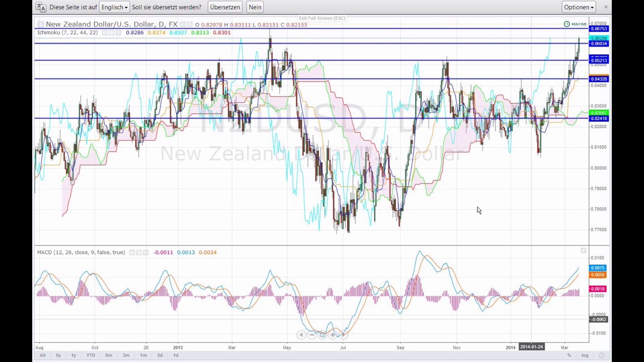Click the MACD crosshair value label -0.0062
Viewport: 644px width, 362px height.
[598, 320]
